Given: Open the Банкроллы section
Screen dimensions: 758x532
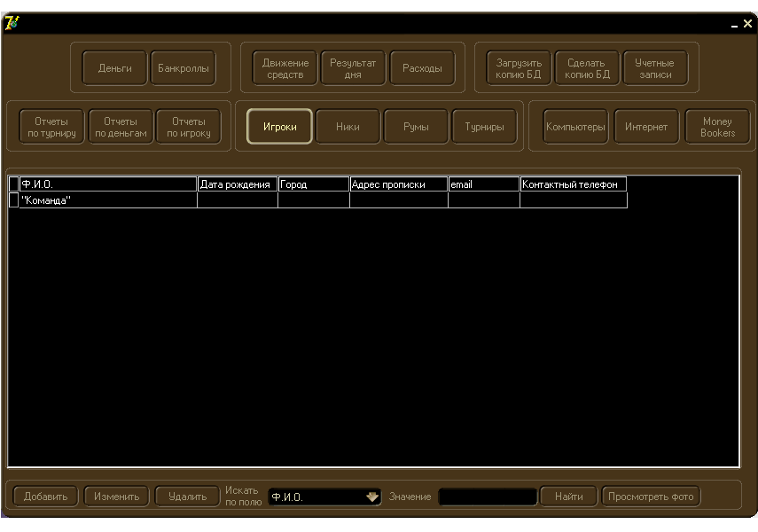Looking at the screenshot, I should tap(183, 69).
